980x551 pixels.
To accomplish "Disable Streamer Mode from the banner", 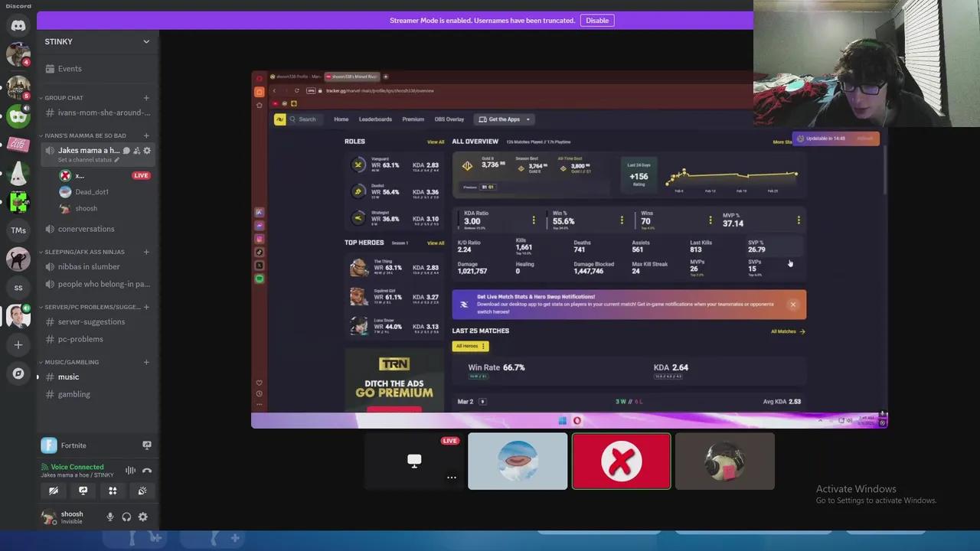I will tap(597, 21).
